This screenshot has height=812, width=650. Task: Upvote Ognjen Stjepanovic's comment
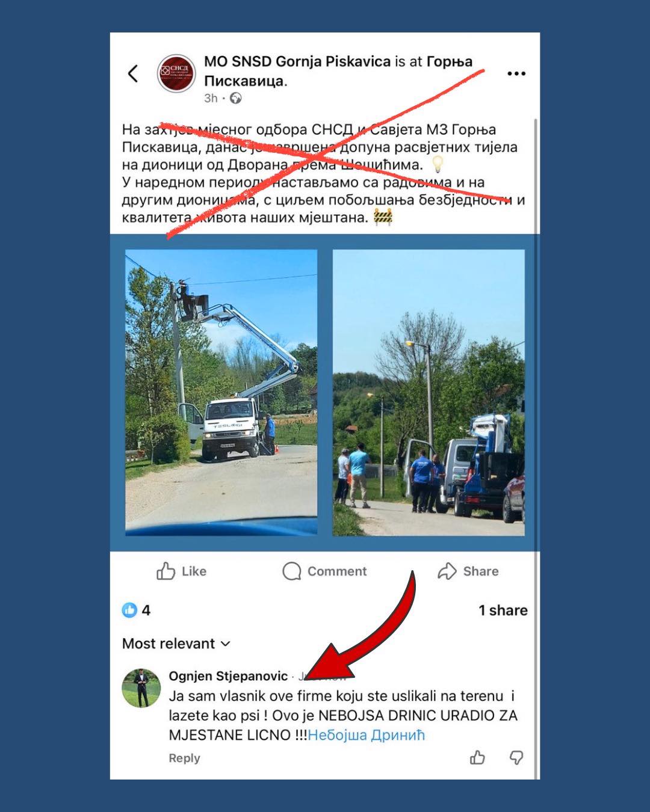[x=478, y=757]
